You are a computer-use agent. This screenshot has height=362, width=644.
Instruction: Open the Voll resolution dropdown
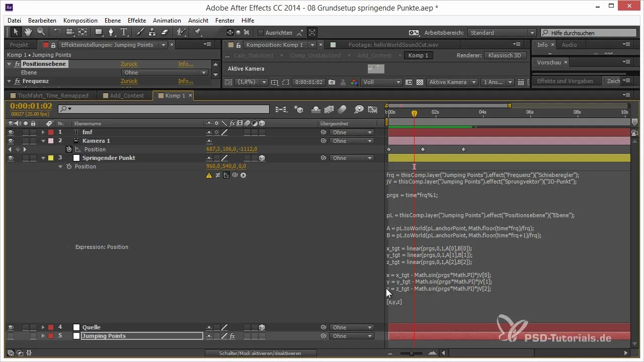(x=381, y=82)
